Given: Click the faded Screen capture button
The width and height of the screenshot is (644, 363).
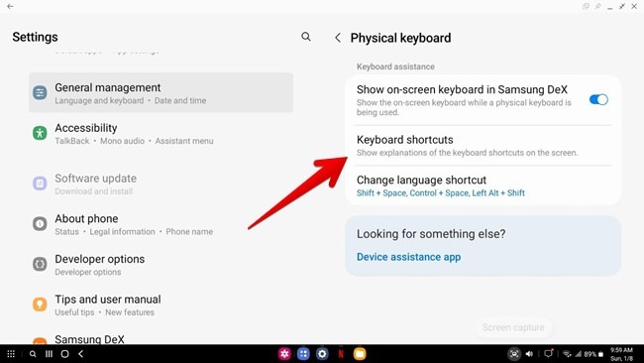Looking at the screenshot, I should click(513, 327).
